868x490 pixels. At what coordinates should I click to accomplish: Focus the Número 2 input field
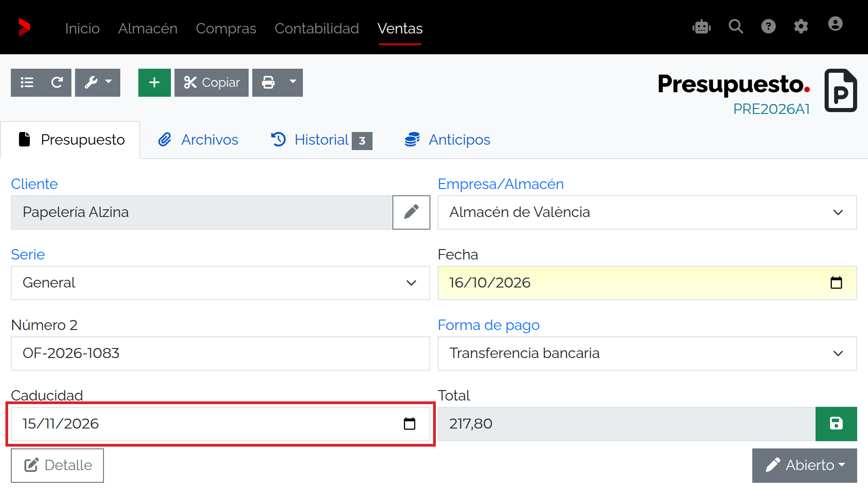(221, 353)
